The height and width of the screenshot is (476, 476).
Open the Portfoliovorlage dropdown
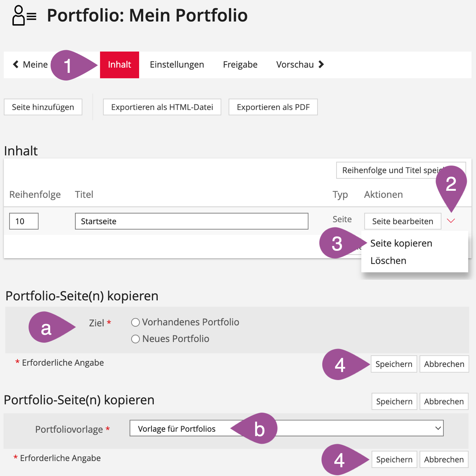click(286, 428)
